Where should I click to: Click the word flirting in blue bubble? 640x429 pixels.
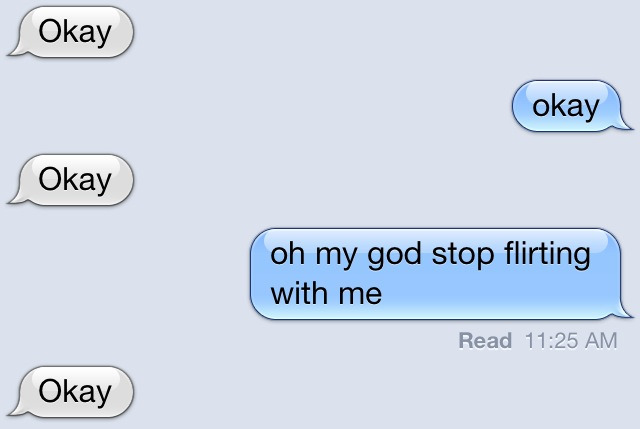(x=547, y=256)
